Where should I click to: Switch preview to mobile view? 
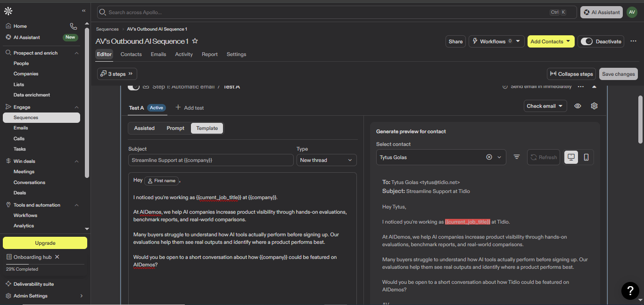pyautogui.click(x=586, y=157)
